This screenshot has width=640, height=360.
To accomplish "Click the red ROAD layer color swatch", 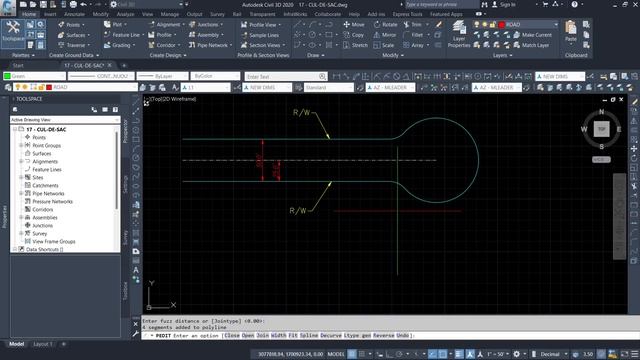I will point(49,87).
